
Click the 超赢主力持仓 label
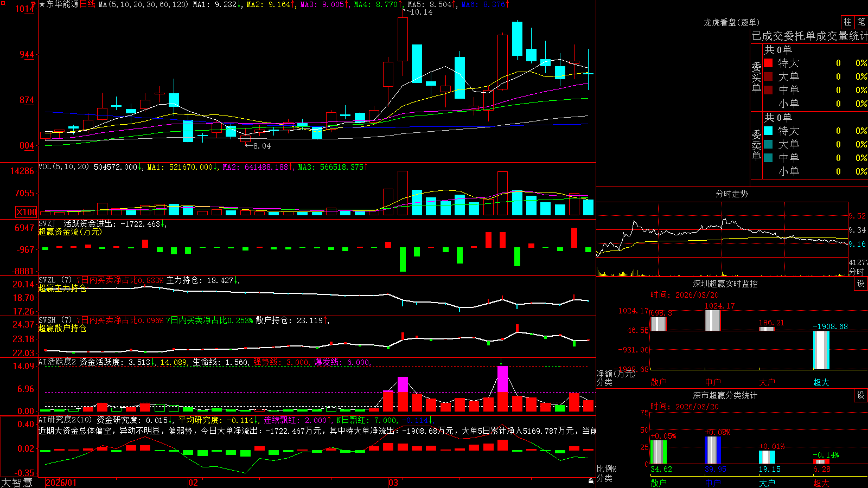[x=62, y=288]
